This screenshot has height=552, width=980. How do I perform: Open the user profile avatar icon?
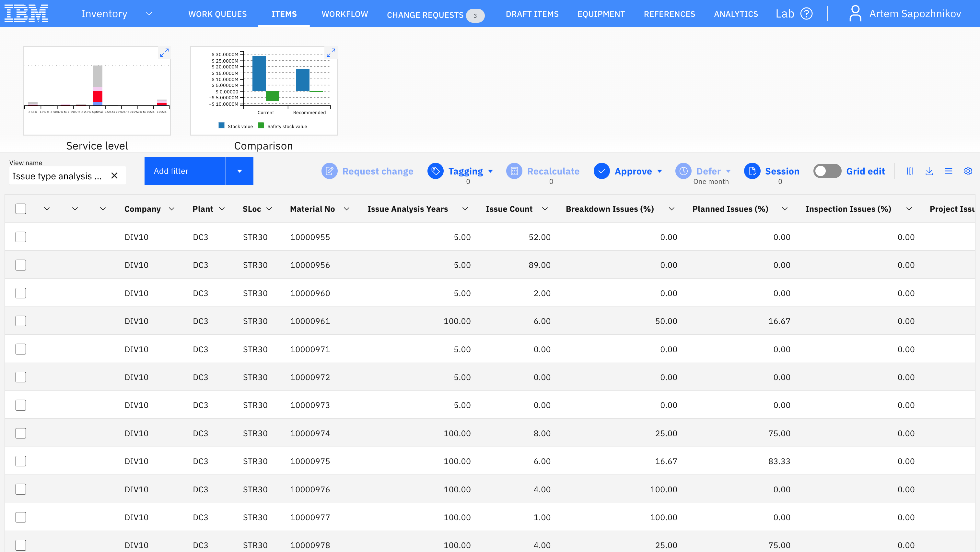[x=855, y=14]
